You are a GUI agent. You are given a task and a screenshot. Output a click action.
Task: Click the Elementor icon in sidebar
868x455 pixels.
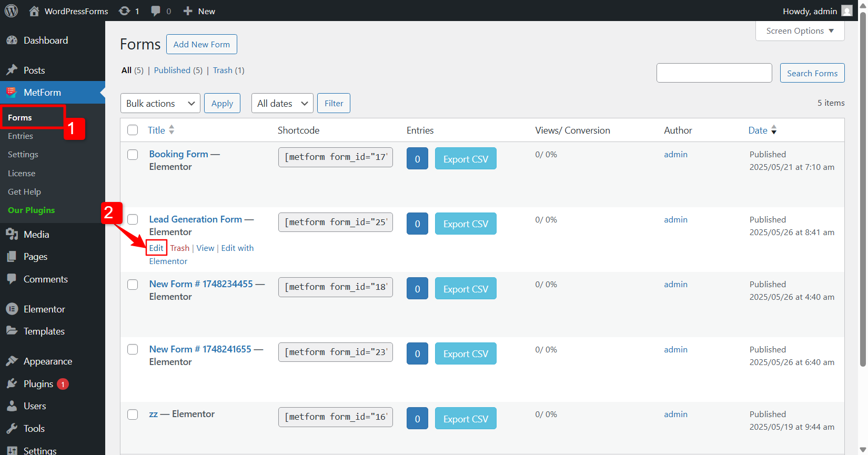tap(12, 309)
